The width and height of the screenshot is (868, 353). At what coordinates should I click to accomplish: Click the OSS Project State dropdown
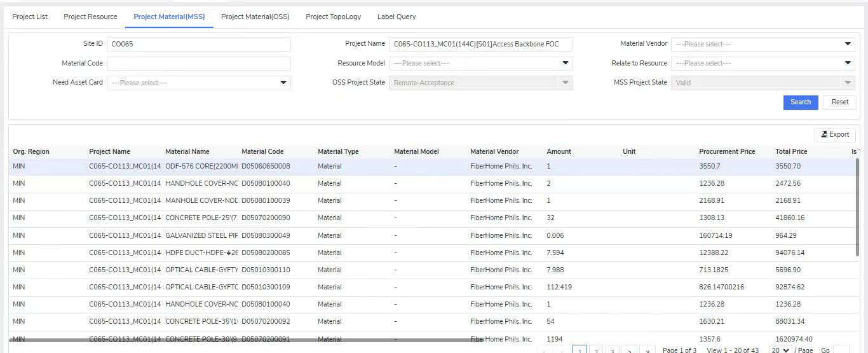click(481, 83)
